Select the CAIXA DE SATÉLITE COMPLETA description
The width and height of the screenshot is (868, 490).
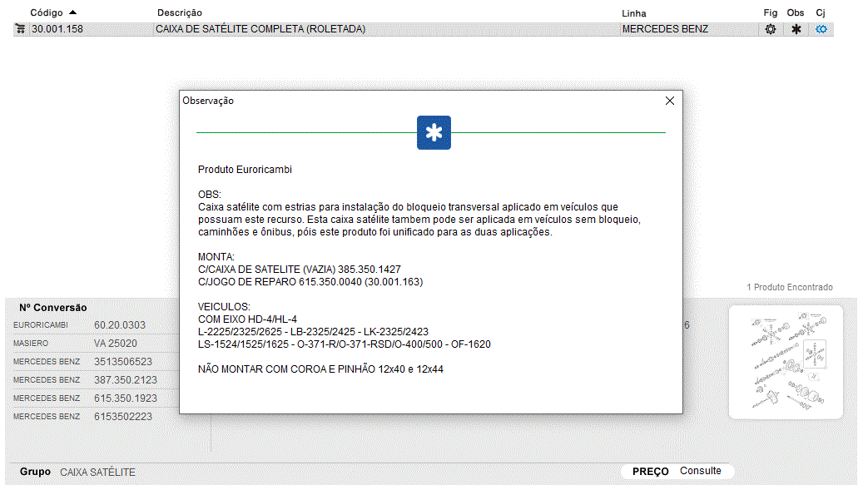coord(260,29)
